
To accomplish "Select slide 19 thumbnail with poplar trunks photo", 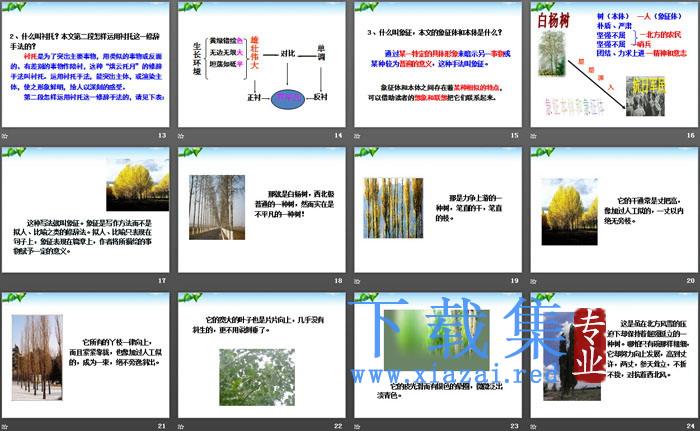I will [x=438, y=210].
